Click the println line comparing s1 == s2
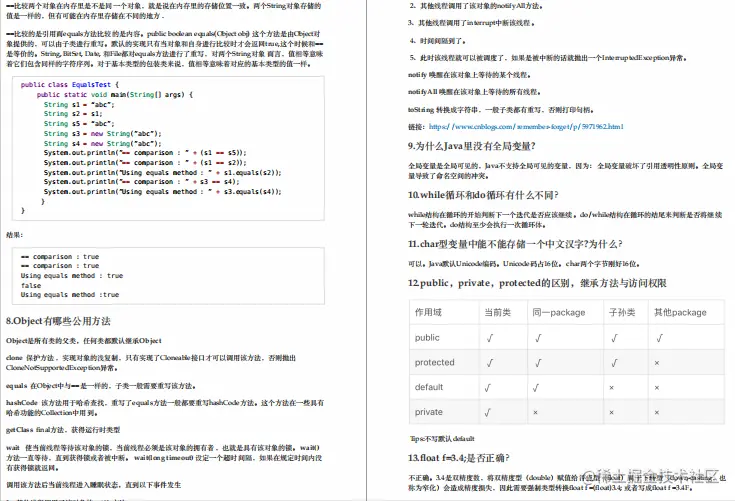Image resolution: width=735 pixels, height=501 pixels. [145, 163]
